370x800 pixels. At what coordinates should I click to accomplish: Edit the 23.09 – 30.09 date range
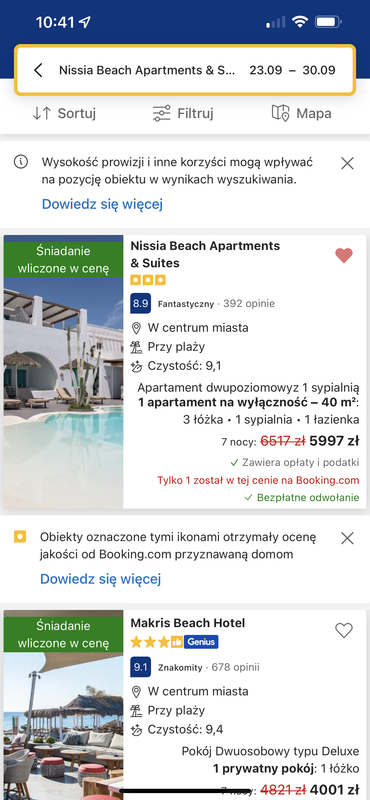(292, 70)
